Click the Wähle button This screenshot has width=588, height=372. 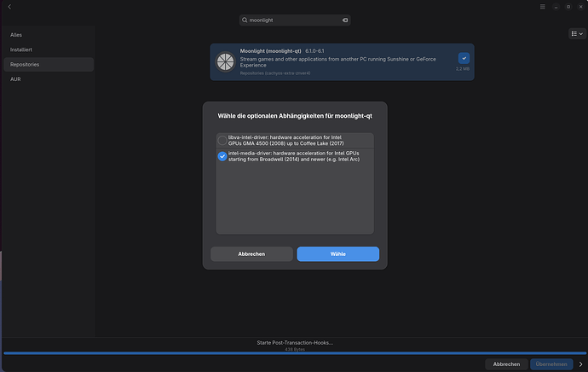(x=337, y=254)
